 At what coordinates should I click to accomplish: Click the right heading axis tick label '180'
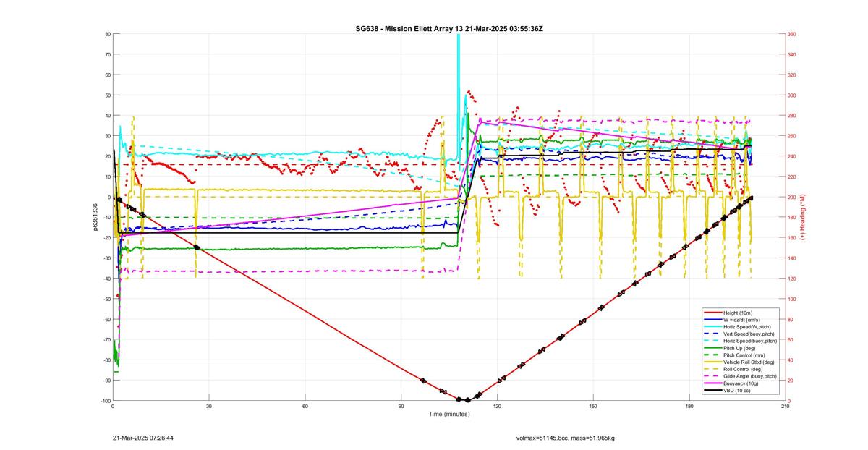(x=792, y=218)
